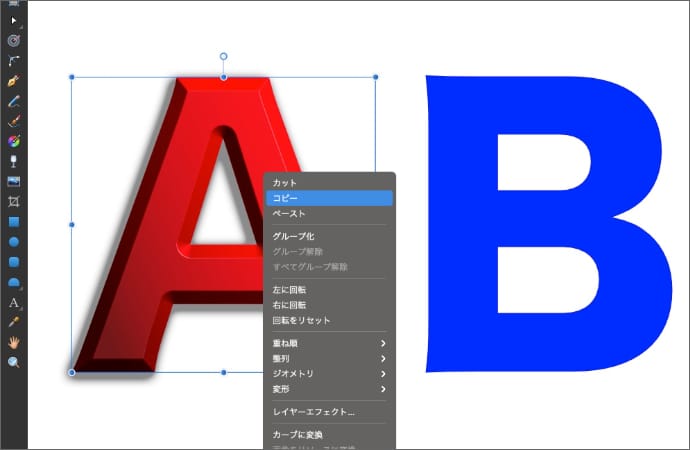
Task: Select the Pen tool
Action: (x=14, y=80)
